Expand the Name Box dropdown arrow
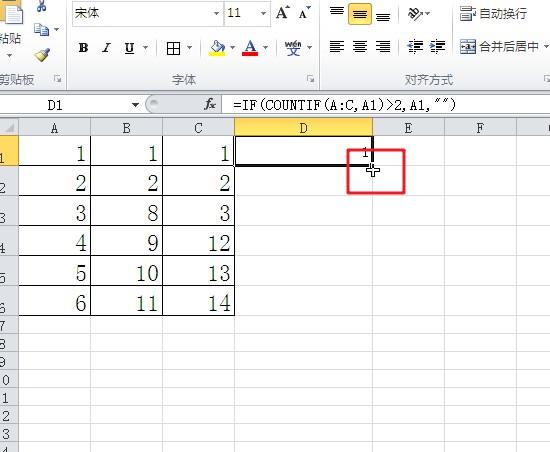Screen dimensions: 550x452 coord(135,104)
